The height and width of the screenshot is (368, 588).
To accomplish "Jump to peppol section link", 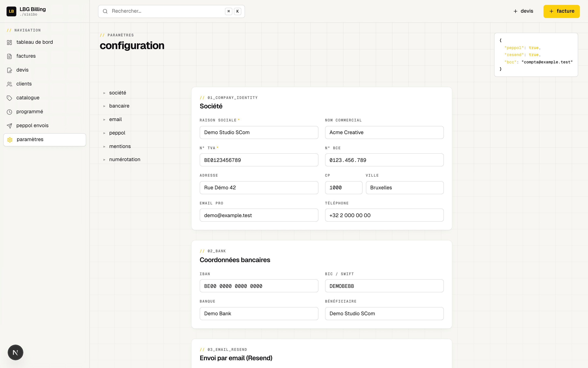I will click(x=117, y=133).
